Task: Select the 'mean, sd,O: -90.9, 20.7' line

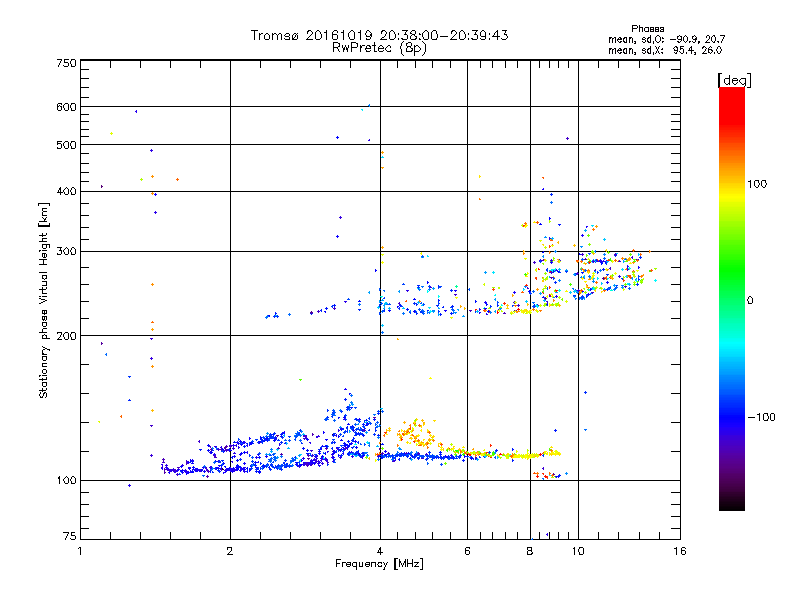Action: pyautogui.click(x=666, y=39)
